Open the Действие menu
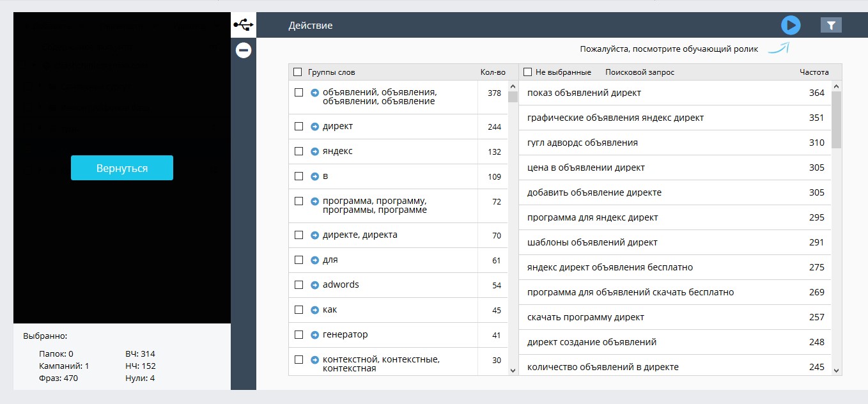Viewport: 868px width, 404px height. click(310, 26)
